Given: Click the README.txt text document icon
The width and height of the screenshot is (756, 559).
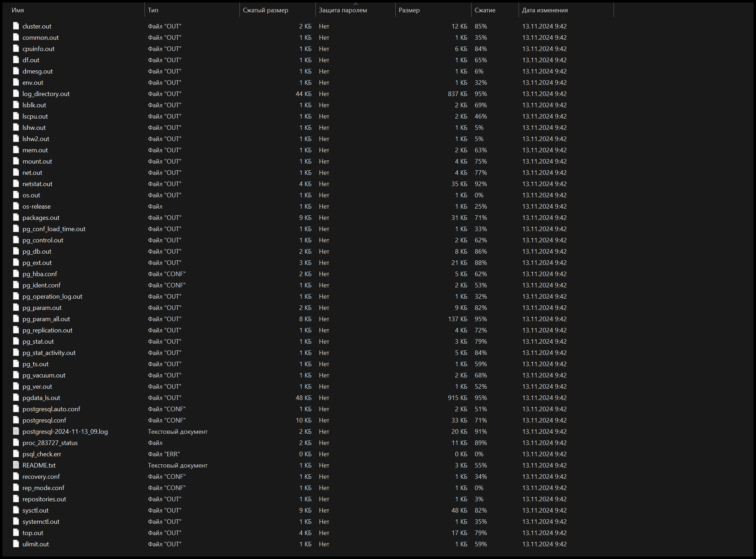Looking at the screenshot, I should point(16,465).
